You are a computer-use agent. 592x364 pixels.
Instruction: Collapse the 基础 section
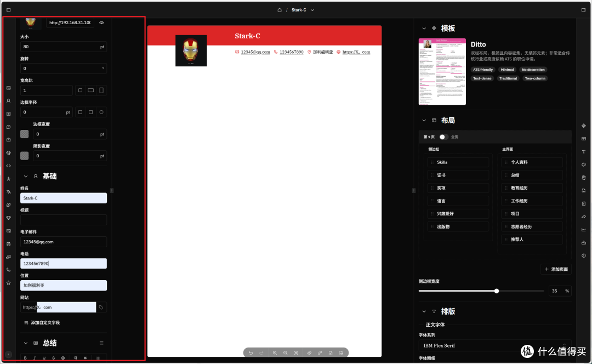tap(26, 177)
